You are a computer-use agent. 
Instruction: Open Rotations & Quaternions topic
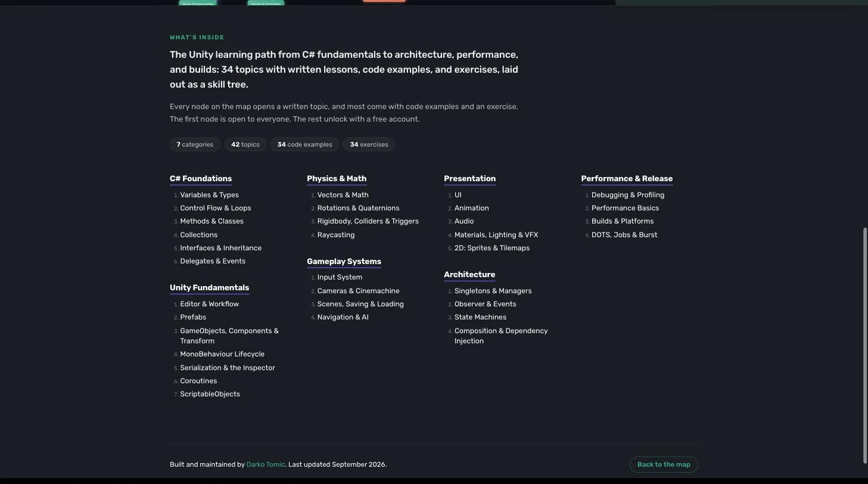(x=358, y=208)
